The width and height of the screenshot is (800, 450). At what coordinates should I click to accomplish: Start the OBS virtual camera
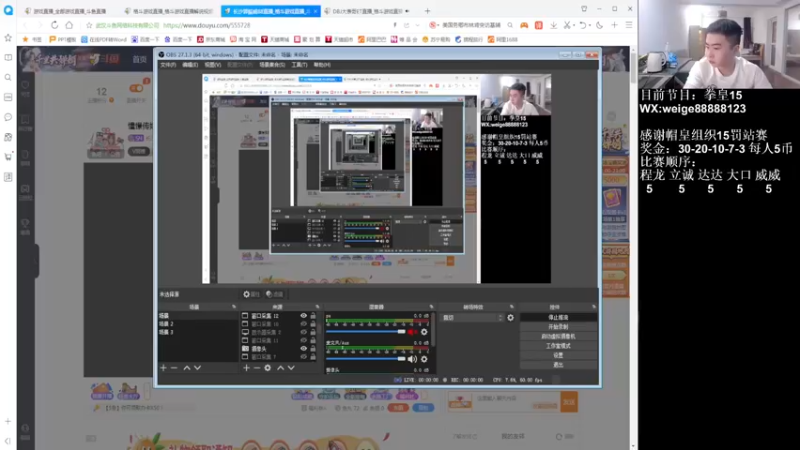(558, 336)
